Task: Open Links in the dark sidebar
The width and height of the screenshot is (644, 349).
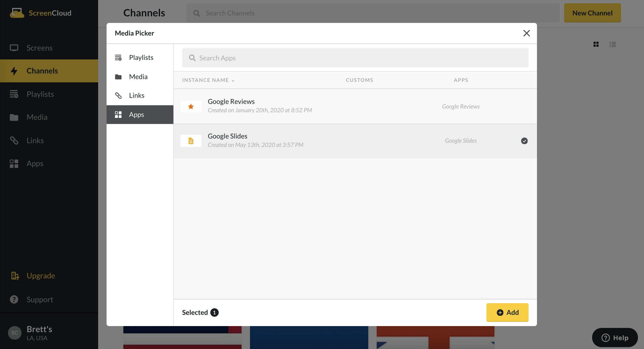Action: coord(49,140)
